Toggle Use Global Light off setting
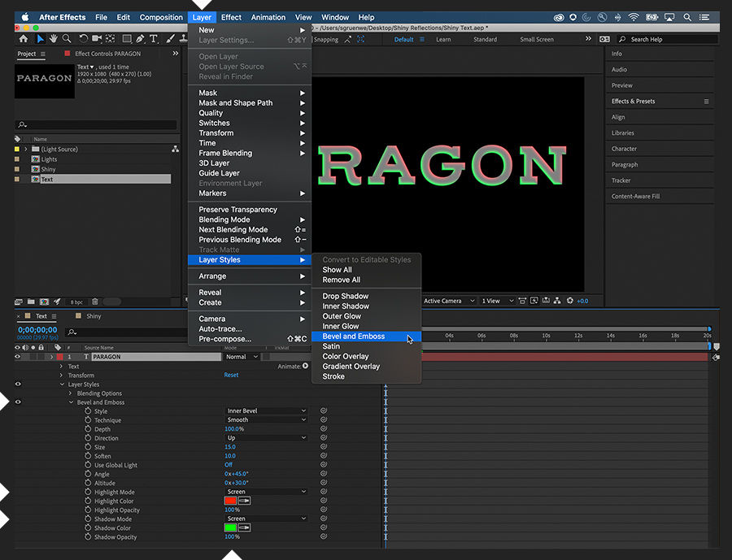Image resolution: width=732 pixels, height=560 pixels. (x=230, y=465)
